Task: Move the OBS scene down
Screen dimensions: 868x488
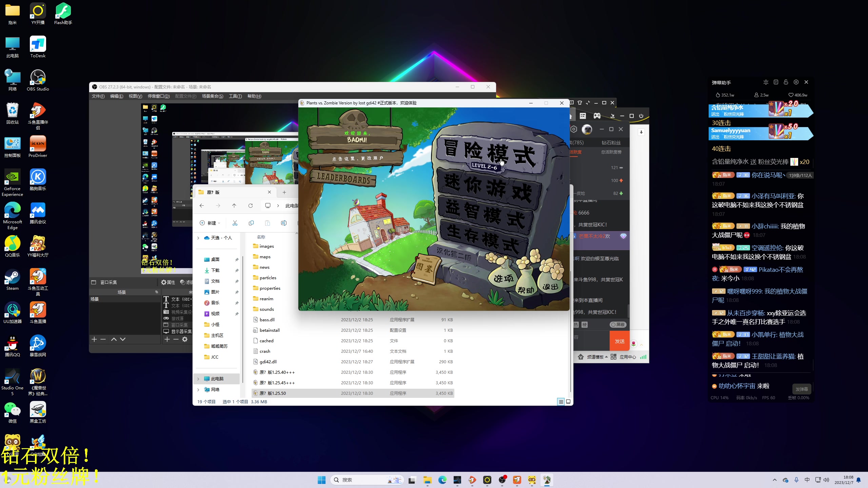Action: coord(123,339)
